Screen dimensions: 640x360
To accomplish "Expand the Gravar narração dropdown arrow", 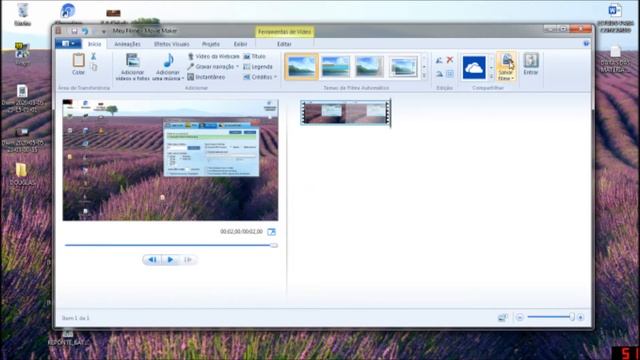I will 238,67.
